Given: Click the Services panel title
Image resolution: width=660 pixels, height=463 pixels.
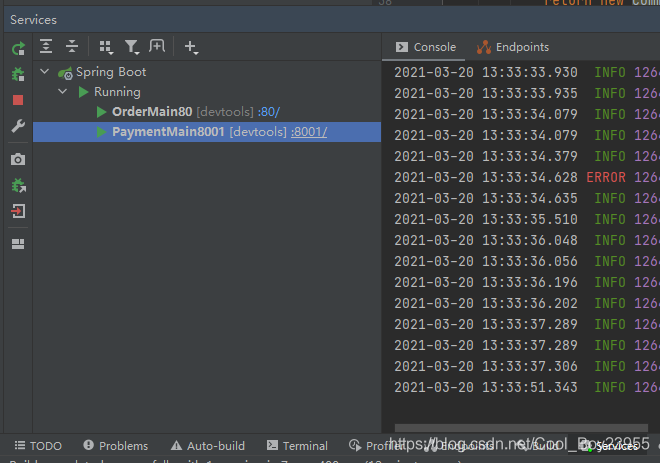Looking at the screenshot, I should [33, 20].
